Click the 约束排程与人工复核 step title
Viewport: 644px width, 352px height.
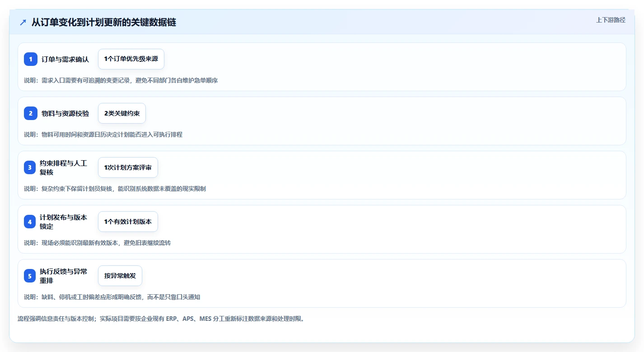(63, 167)
